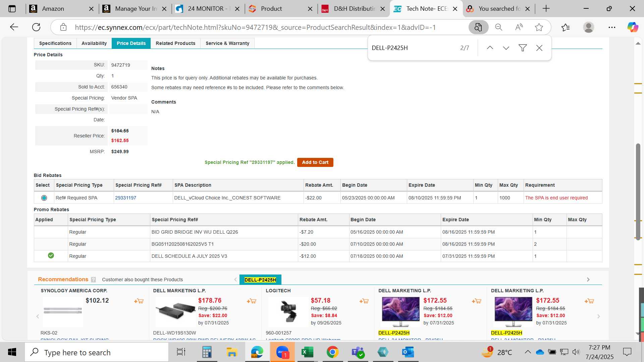Click the zoom out magnifier icon
Image resolution: width=644 pixels, height=362 pixels.
pyautogui.click(x=499, y=27)
